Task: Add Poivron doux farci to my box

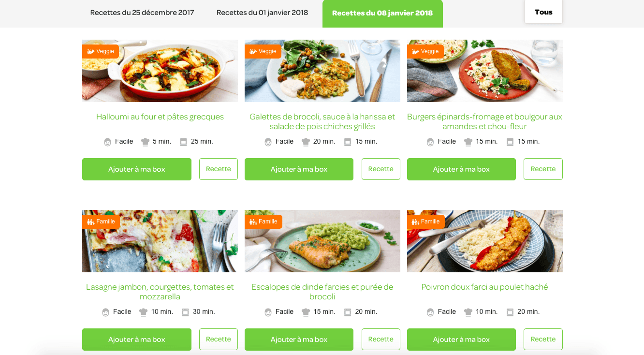Action: click(x=461, y=340)
